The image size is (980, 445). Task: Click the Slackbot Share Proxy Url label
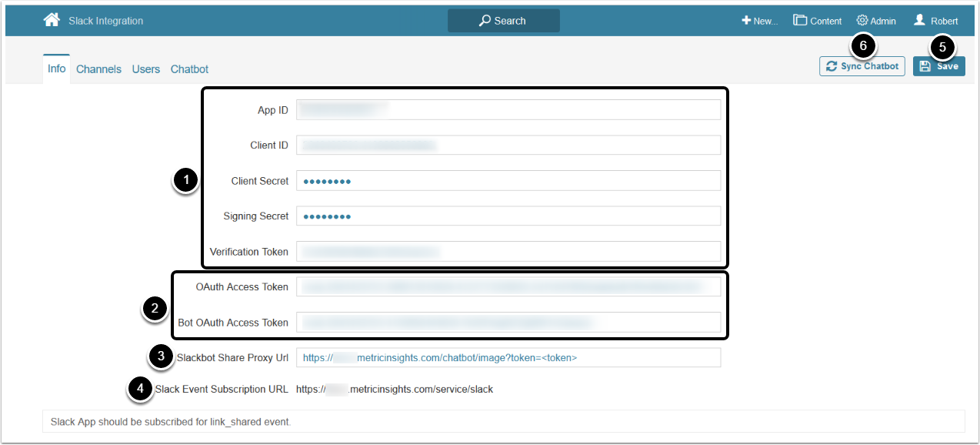click(x=232, y=358)
